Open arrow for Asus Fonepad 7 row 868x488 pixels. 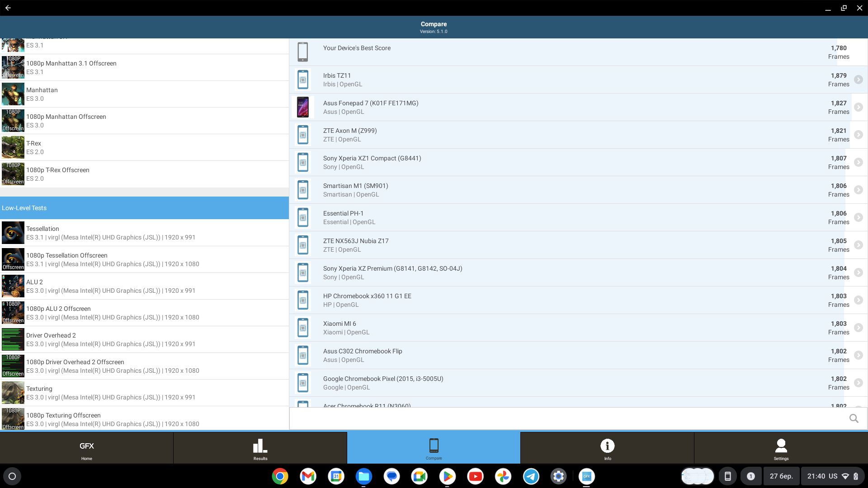858,107
